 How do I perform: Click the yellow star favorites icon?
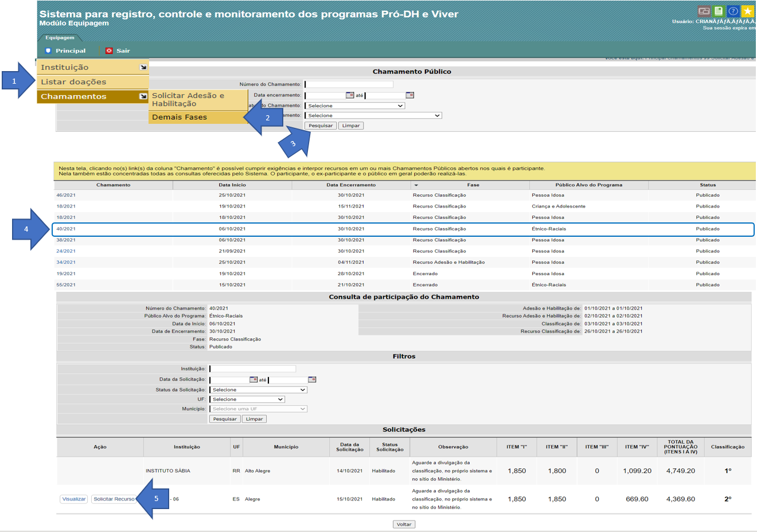pos(748,11)
